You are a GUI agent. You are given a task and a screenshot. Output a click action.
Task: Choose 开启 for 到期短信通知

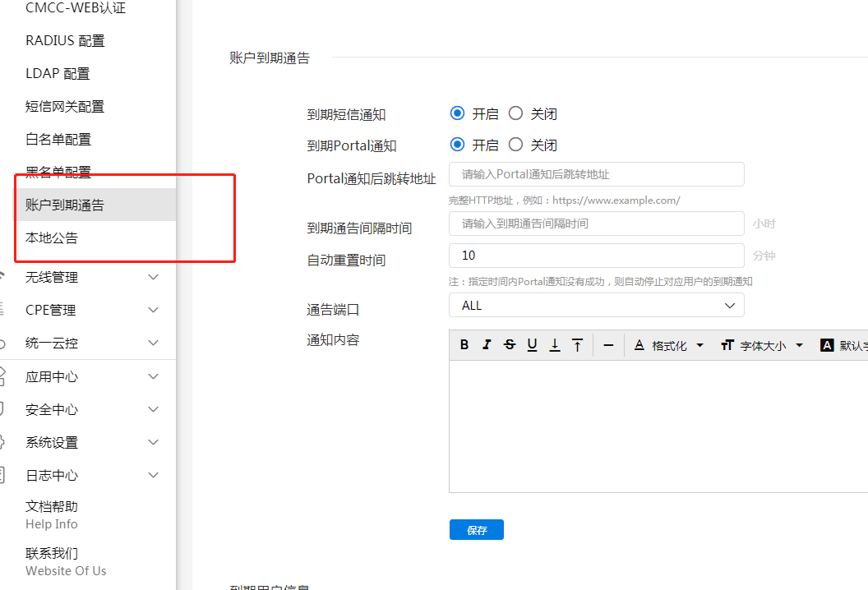458,113
